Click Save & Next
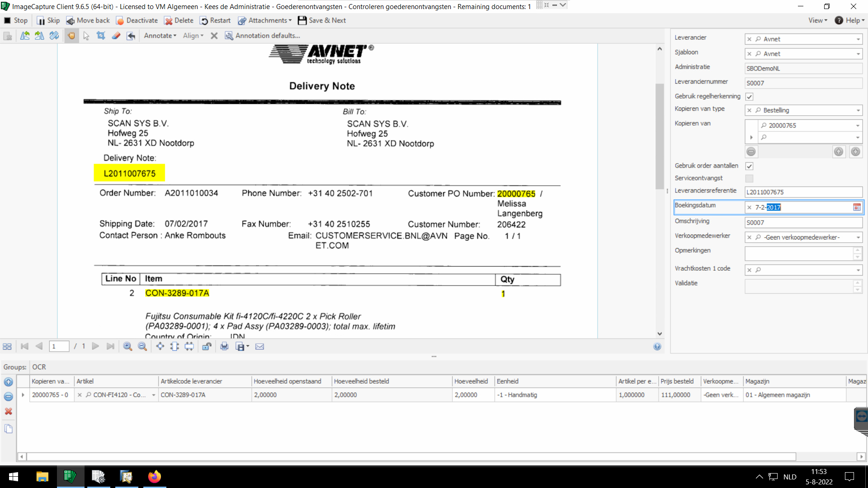The image size is (868, 488). 322,20
